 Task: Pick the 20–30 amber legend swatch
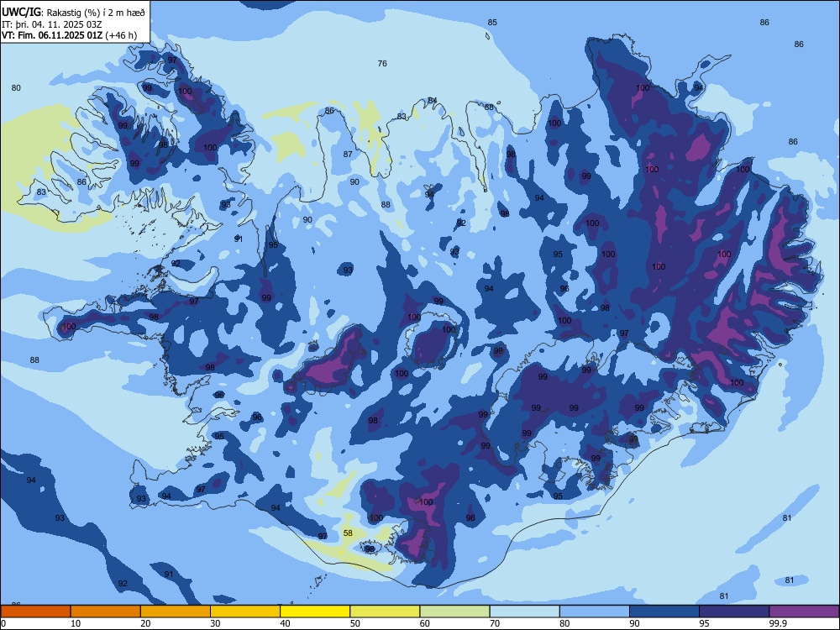(176, 612)
